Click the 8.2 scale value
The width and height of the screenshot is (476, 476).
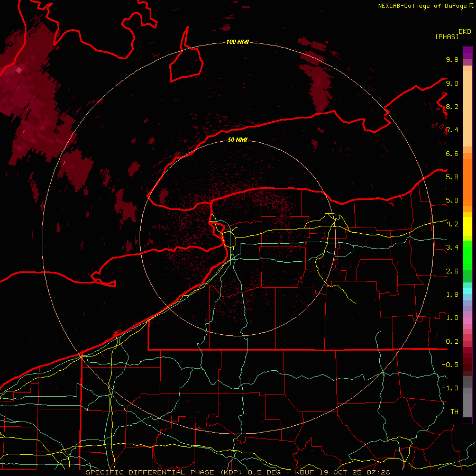coord(452,106)
